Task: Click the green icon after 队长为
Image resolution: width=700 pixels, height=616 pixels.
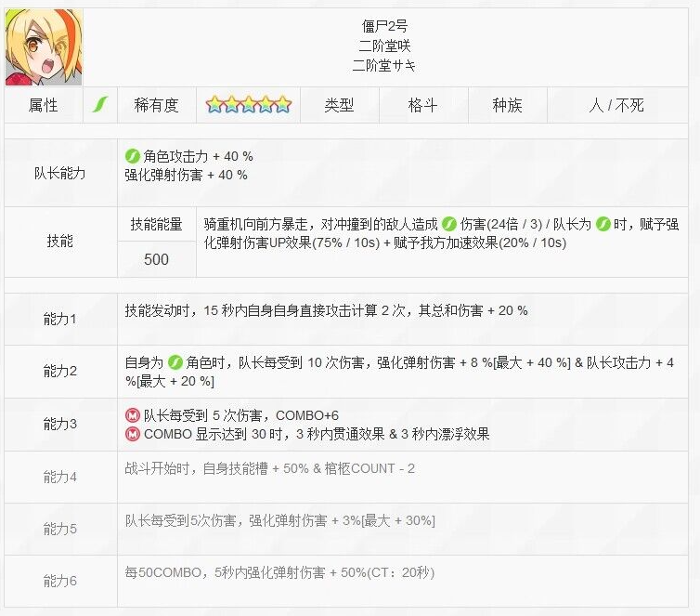Action: pyautogui.click(x=603, y=224)
